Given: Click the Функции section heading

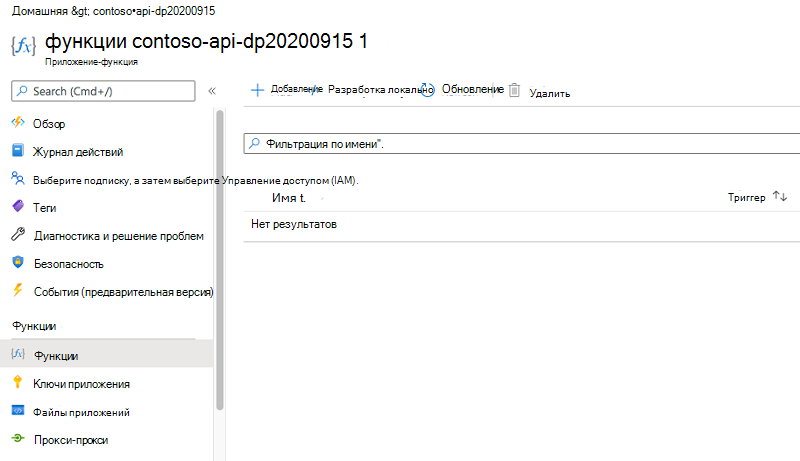Looking at the screenshot, I should click(x=34, y=326).
